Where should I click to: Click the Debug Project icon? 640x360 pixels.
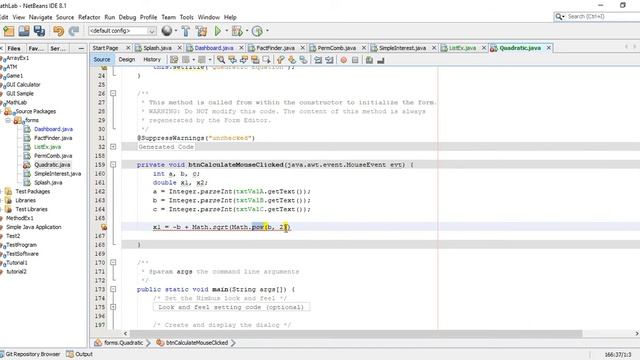(x=237, y=31)
